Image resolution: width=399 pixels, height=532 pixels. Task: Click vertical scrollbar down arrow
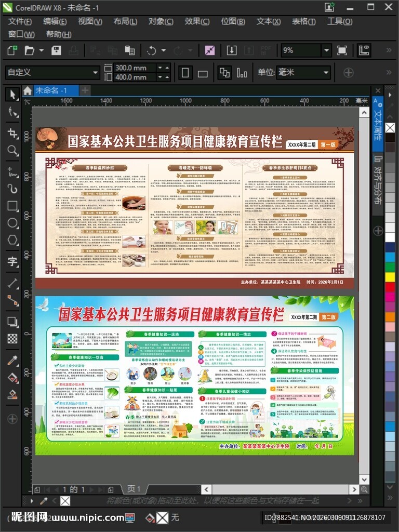click(364, 479)
